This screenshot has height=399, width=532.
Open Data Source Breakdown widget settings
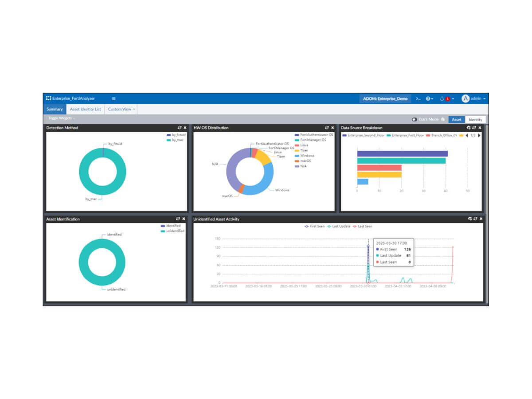[469, 128]
